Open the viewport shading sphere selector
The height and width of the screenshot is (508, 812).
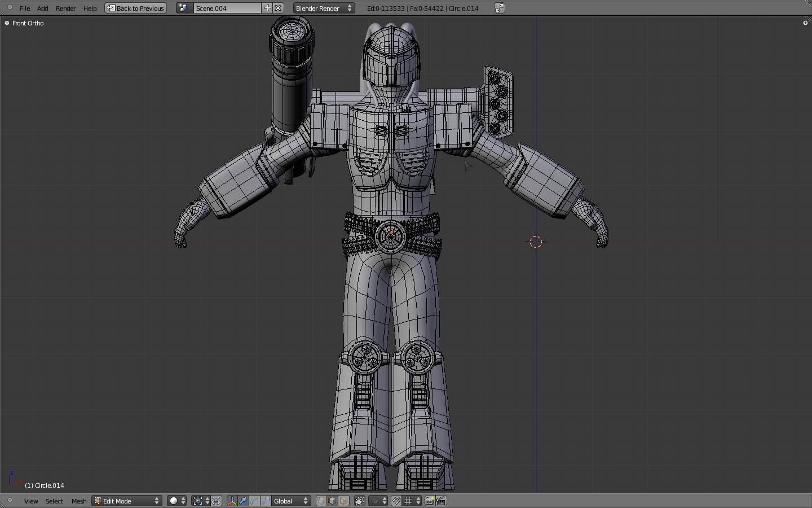(176, 501)
